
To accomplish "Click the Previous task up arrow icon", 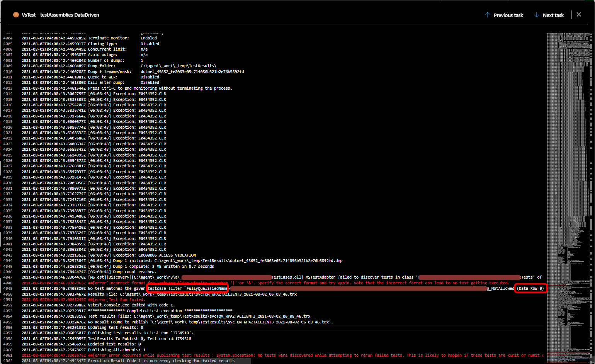I will pos(488,15).
